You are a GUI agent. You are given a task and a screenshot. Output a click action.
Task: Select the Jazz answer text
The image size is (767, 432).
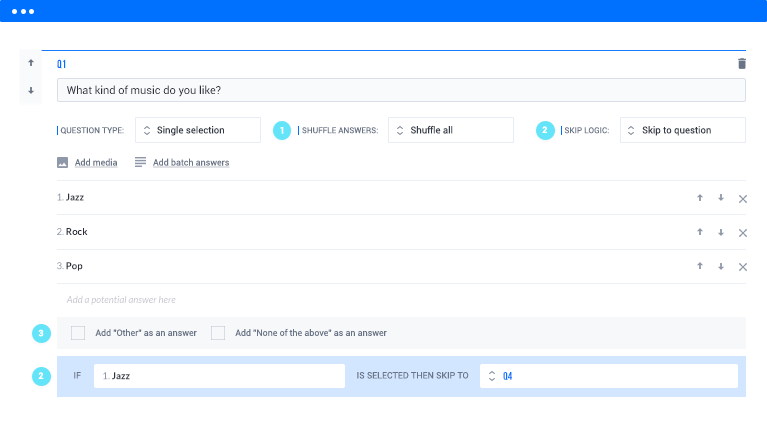click(75, 197)
